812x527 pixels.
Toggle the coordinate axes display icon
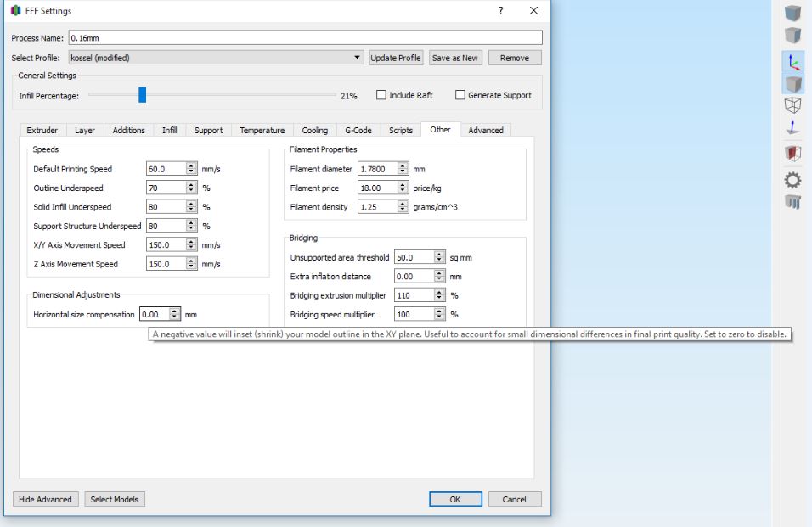coord(792,59)
